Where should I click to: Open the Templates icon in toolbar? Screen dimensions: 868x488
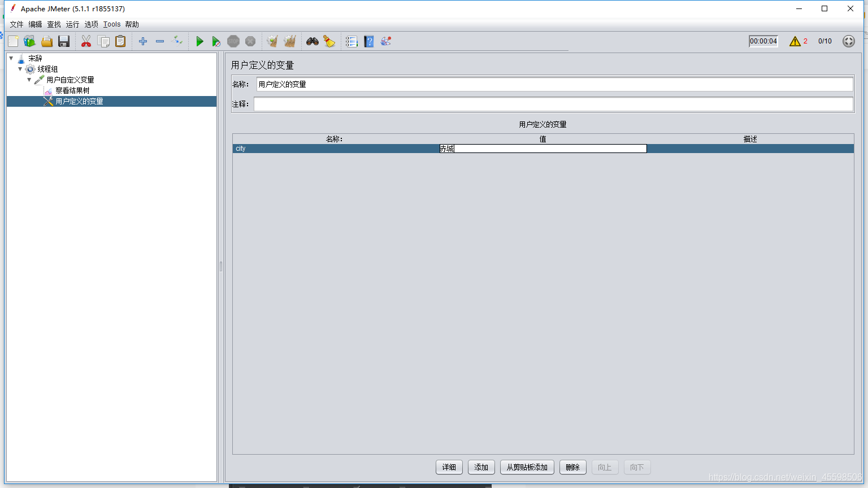(x=29, y=41)
